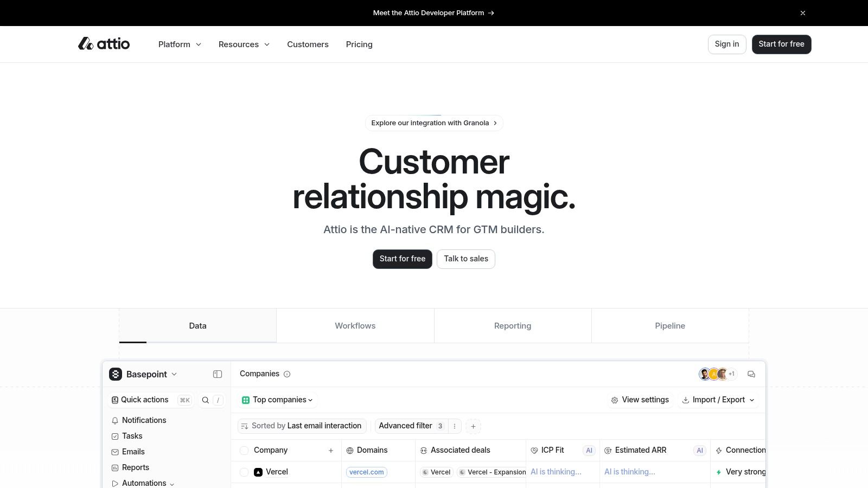Add column using plus beside Company

pyautogui.click(x=331, y=451)
